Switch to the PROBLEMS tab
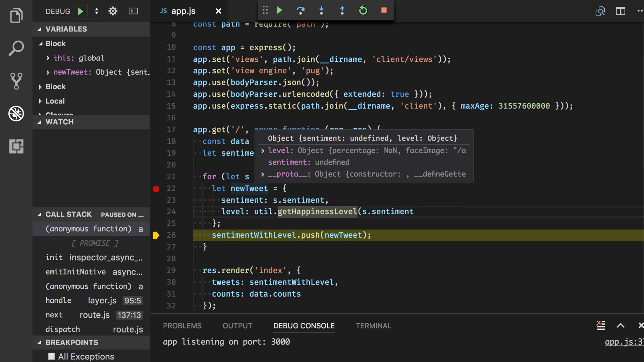 click(x=182, y=326)
